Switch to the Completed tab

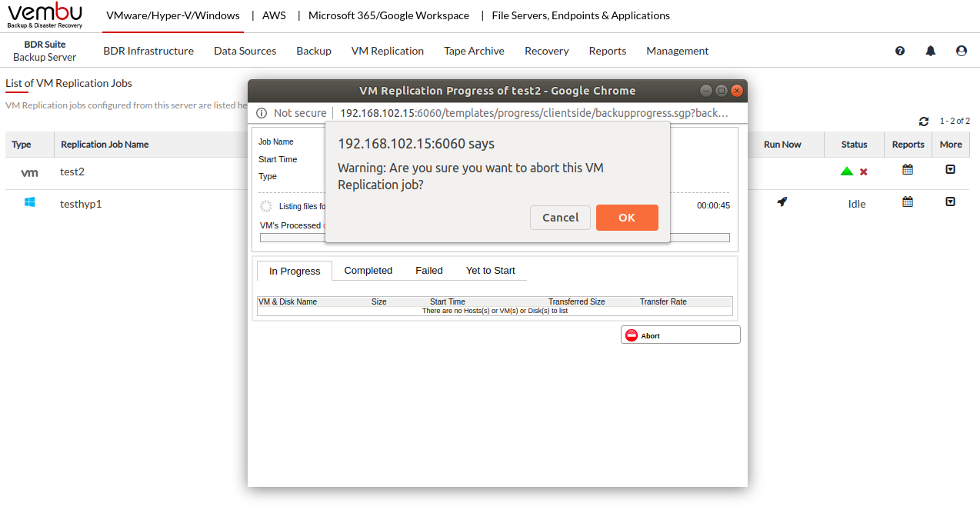[x=368, y=271]
